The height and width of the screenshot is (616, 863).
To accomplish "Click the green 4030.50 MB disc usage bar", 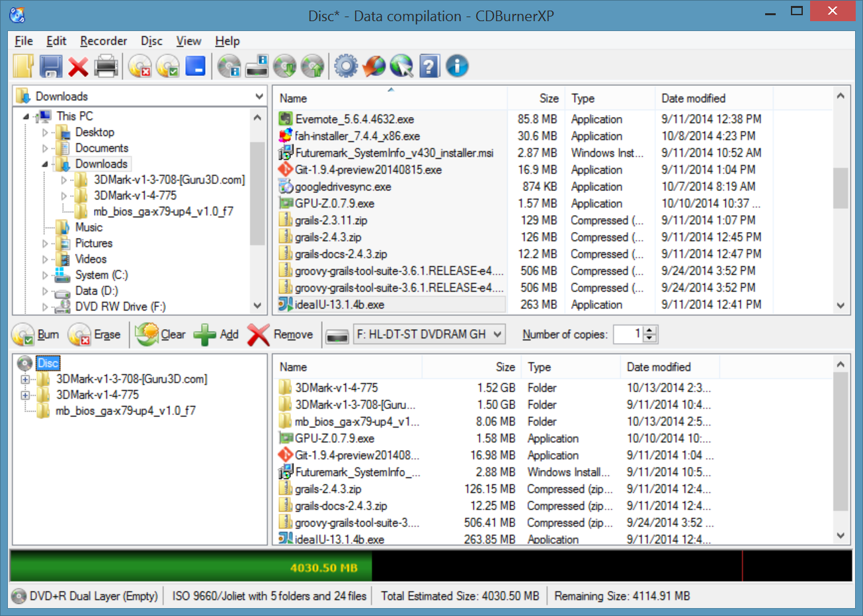I will 190,567.
